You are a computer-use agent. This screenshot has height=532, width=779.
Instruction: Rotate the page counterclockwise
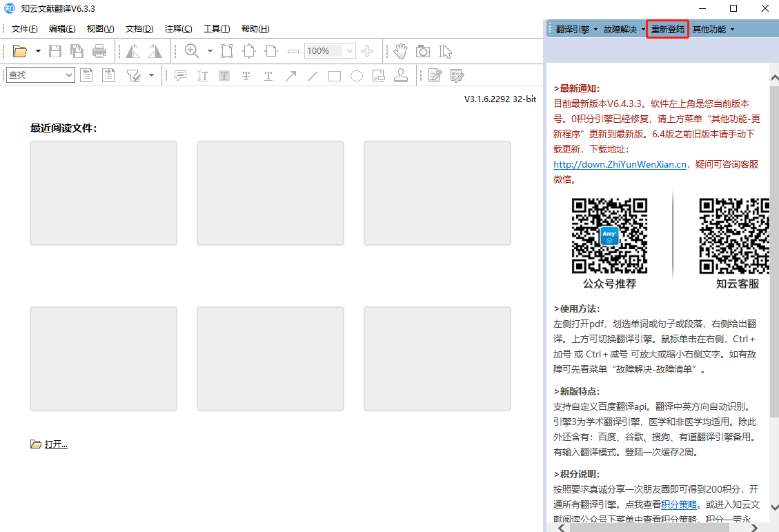pos(132,51)
